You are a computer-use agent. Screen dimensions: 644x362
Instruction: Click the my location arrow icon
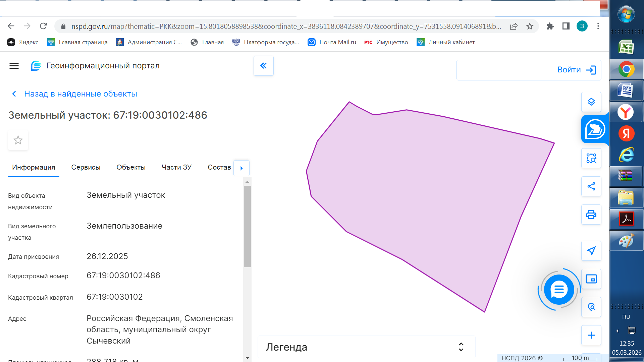[591, 251]
